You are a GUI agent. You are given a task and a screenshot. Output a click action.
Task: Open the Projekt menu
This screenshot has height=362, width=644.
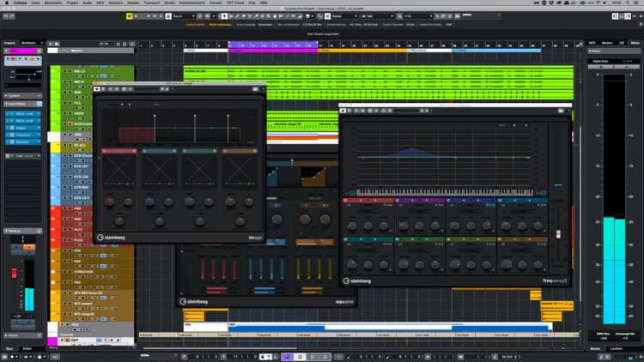(x=72, y=3)
